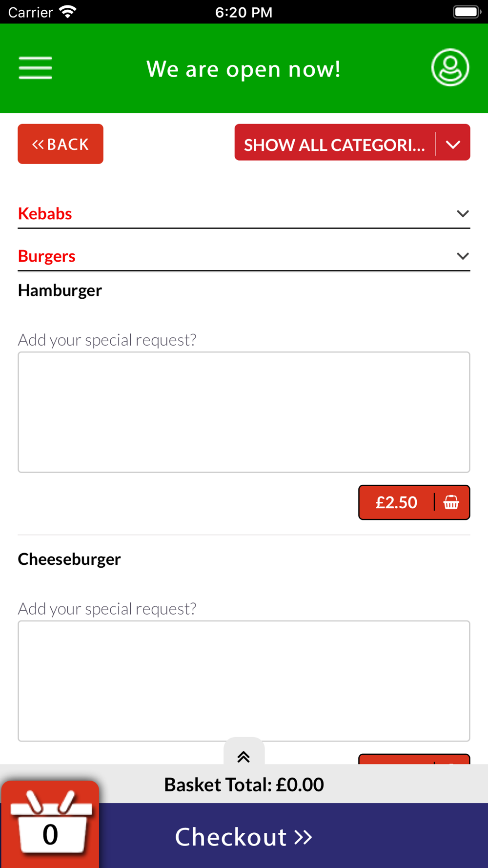Image resolution: width=488 pixels, height=868 pixels.
Task: Select the Kebabs category heading
Action: pos(45,214)
